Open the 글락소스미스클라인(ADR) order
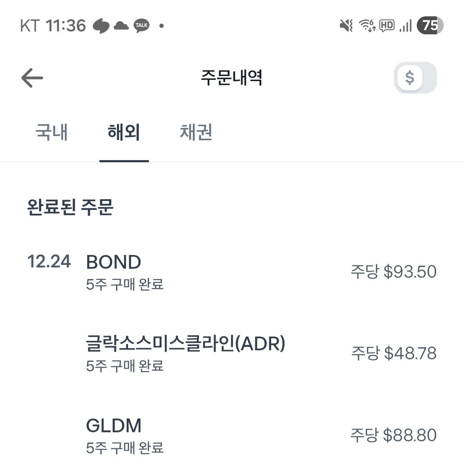 click(x=185, y=353)
